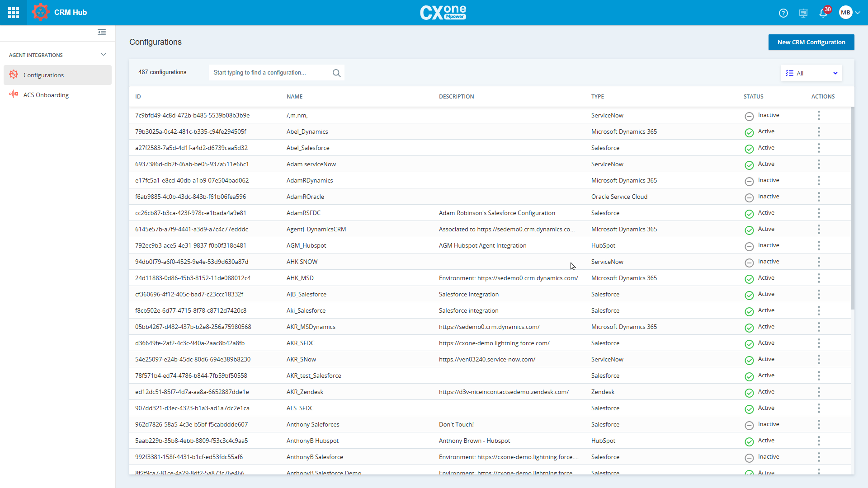Open the Help question mark icon
868x488 pixels.
783,13
